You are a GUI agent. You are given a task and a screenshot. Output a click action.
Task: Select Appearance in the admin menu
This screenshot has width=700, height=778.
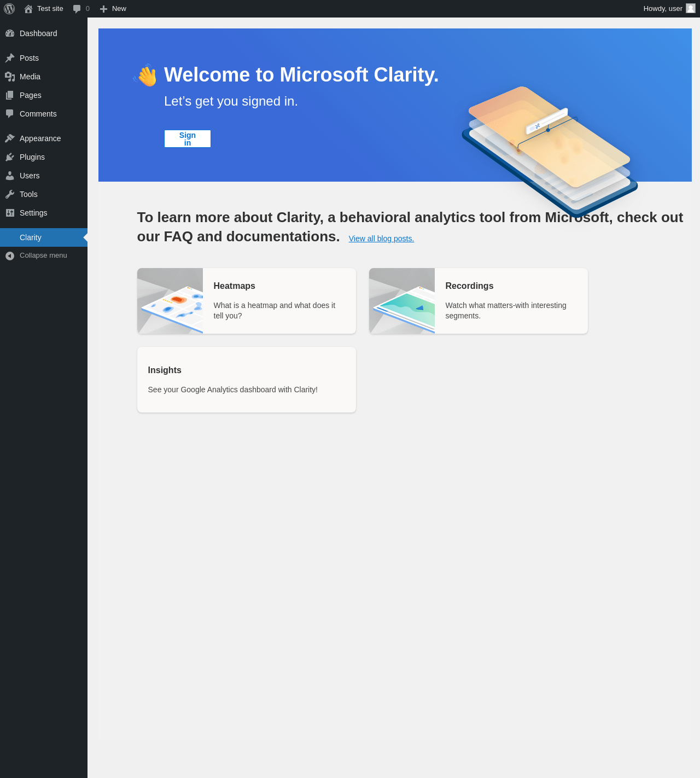click(x=40, y=138)
